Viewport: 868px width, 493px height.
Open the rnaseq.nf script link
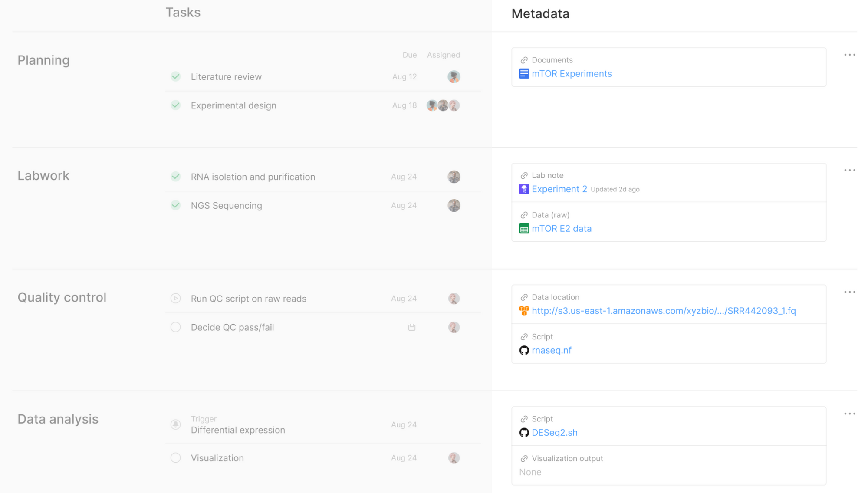551,350
